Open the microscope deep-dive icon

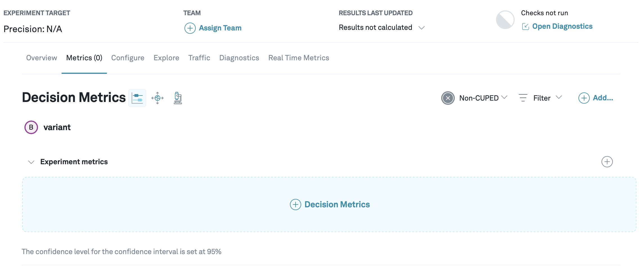177,98
